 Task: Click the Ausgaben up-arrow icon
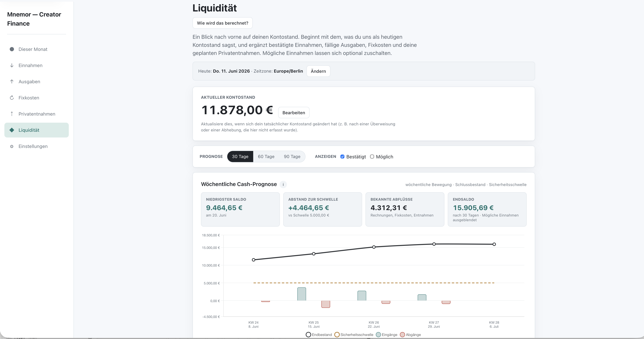[x=12, y=81]
